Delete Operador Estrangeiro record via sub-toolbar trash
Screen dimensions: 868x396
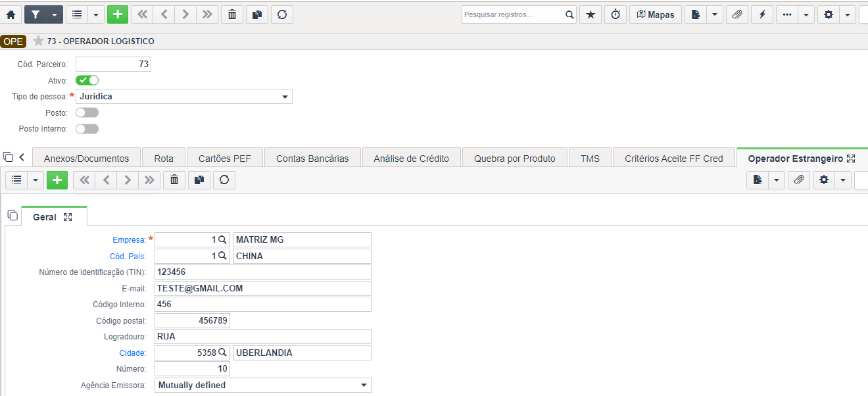174,180
